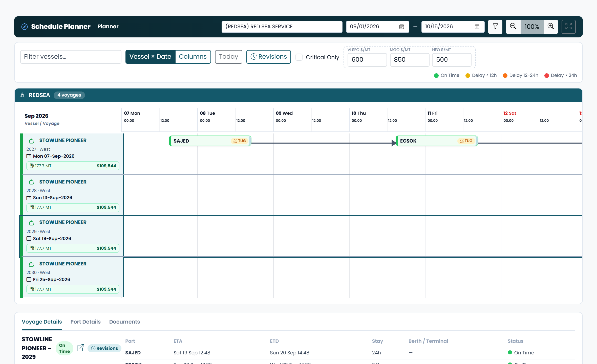Switch to Columns view
The height and width of the screenshot is (364, 597).
pyautogui.click(x=193, y=57)
